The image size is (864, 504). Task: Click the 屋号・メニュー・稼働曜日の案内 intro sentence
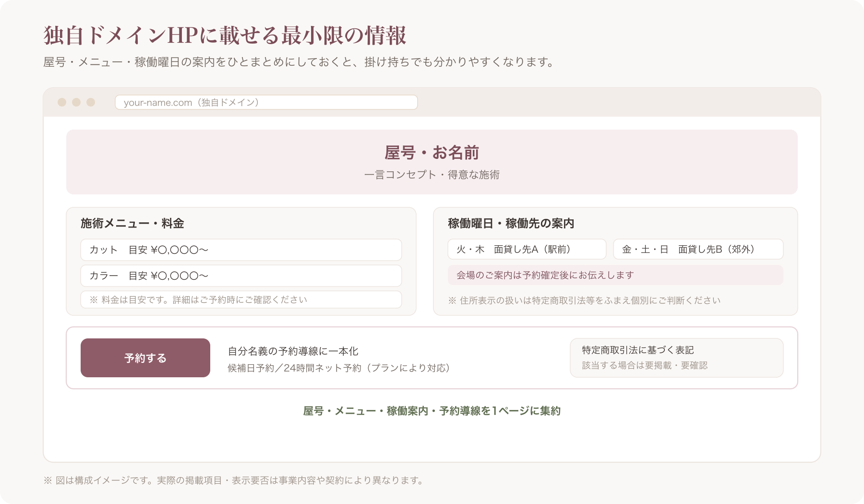point(300,62)
